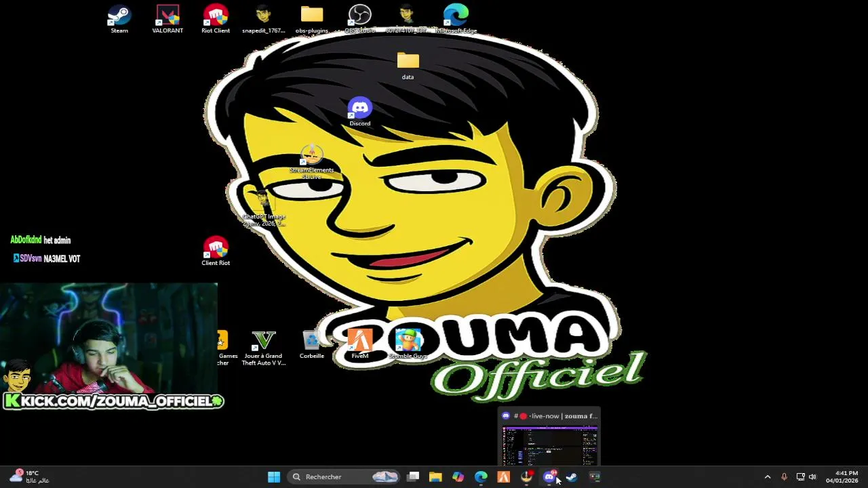Open the data folder on the desktop
The image size is (868, 488).
tap(408, 66)
